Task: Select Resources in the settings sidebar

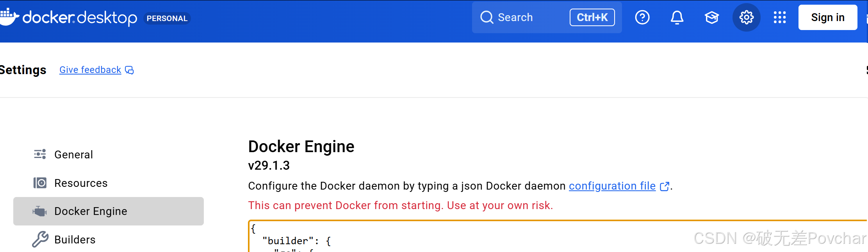Action: click(x=109, y=183)
